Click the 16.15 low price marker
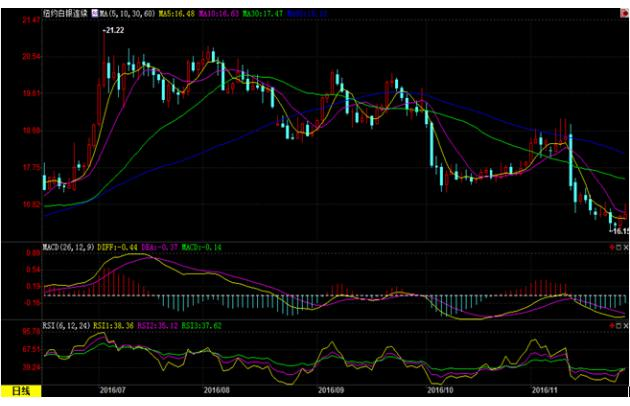Image resolution: width=630 pixels, height=406 pixels. coord(619,231)
